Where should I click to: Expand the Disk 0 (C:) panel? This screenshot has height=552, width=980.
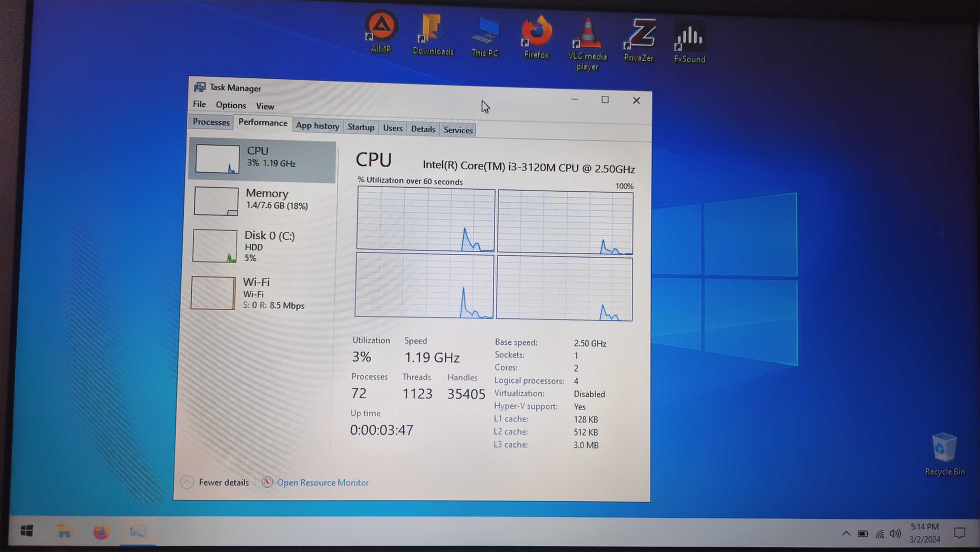(x=262, y=246)
